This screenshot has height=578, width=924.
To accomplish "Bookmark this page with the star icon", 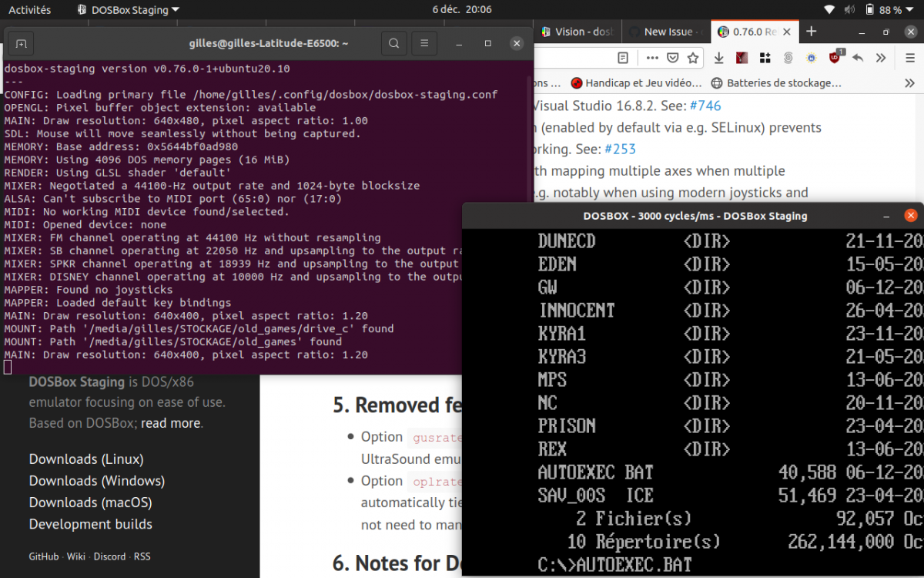I will pos(693,58).
